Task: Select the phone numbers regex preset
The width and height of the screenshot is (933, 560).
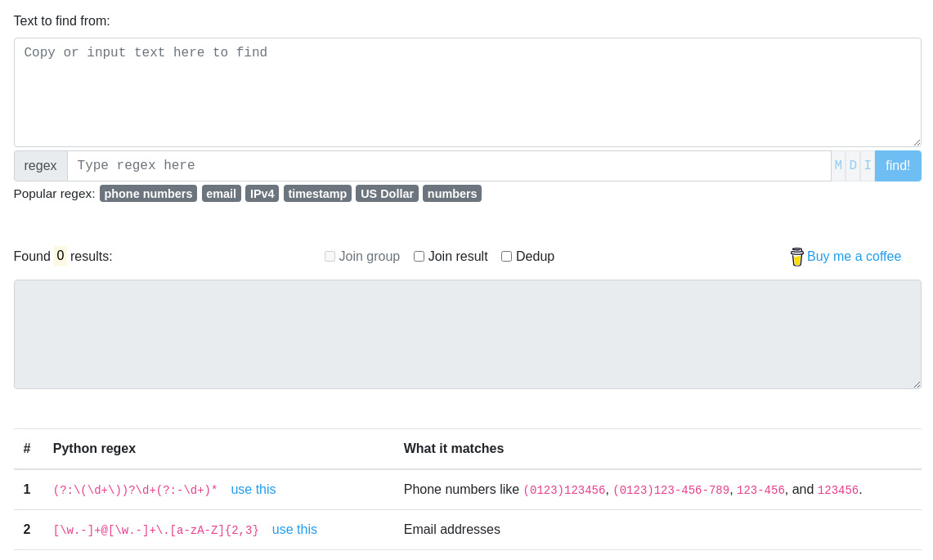Action: 148,193
